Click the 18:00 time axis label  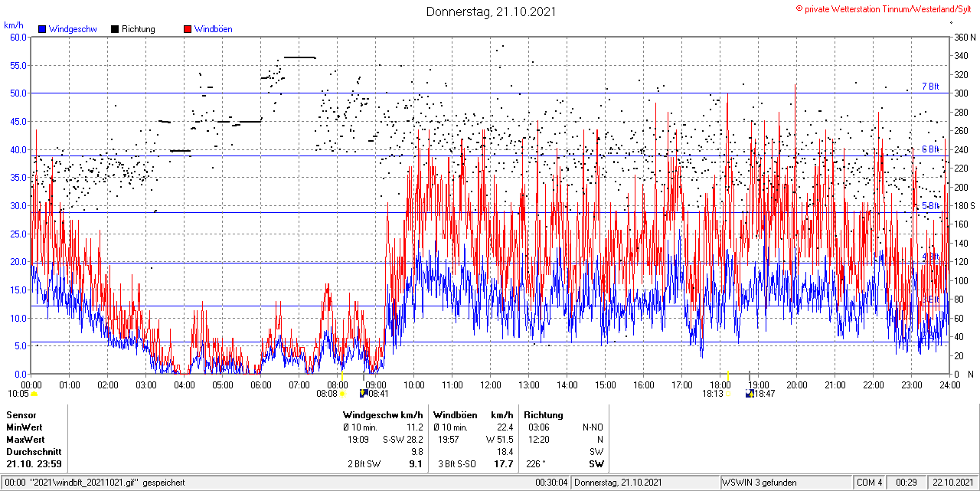[x=720, y=385]
